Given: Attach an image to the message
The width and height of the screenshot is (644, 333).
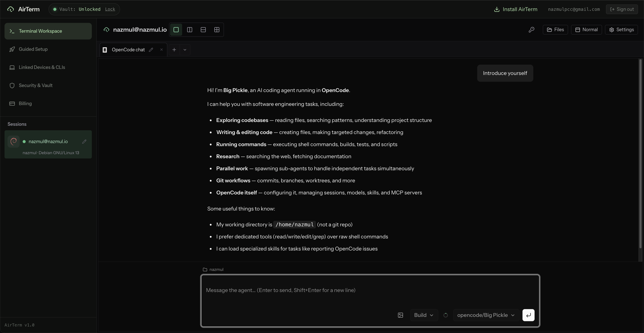Looking at the screenshot, I should click(x=400, y=315).
